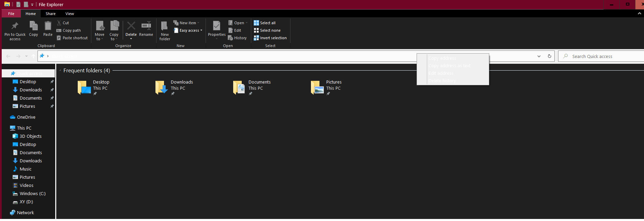Choose Delete history from context menu
Image resolution: width=644 pixels, height=221 pixels.
pyautogui.click(x=453, y=81)
